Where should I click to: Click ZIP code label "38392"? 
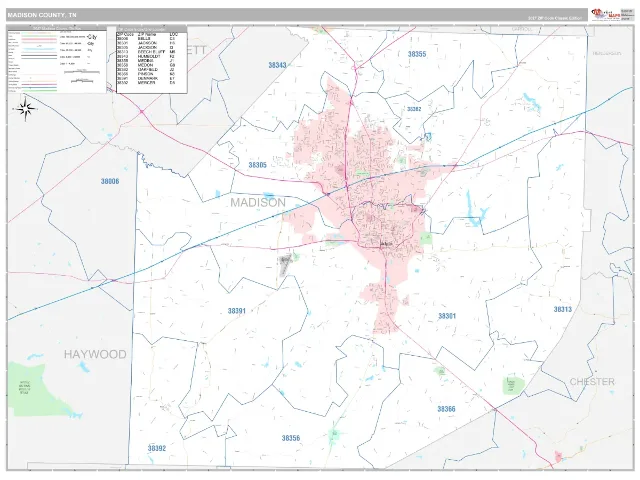pos(157,449)
